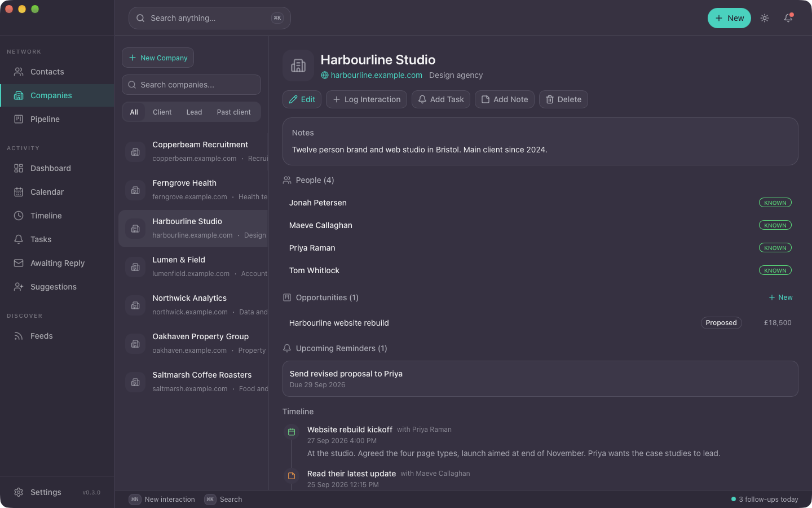Open the Awaiting Reply list

coord(57,263)
